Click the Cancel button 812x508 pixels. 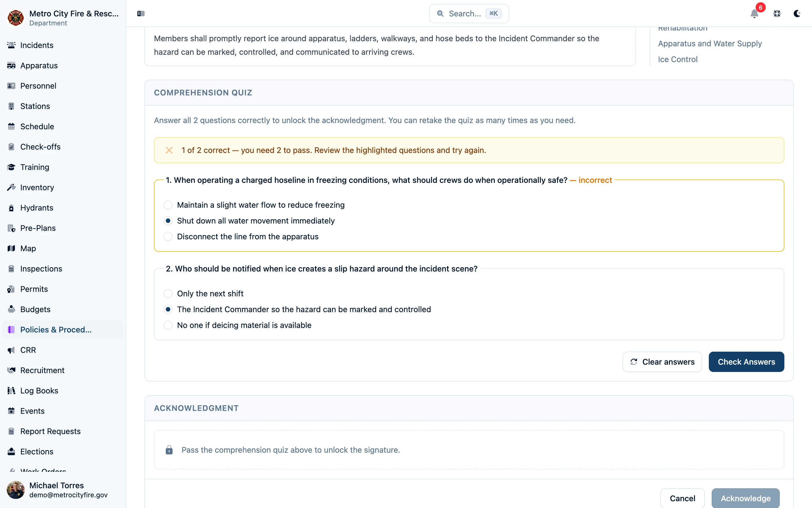point(682,498)
